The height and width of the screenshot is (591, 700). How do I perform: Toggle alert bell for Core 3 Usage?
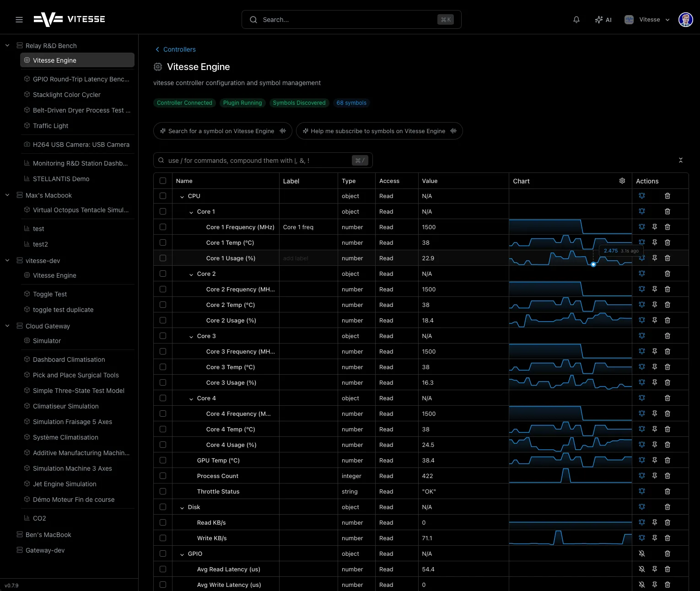642,382
